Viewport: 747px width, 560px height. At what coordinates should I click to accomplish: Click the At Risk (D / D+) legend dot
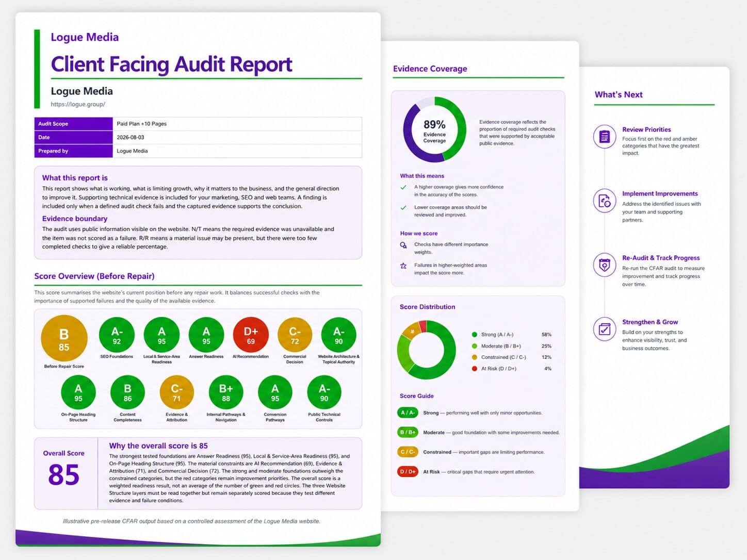click(x=475, y=369)
